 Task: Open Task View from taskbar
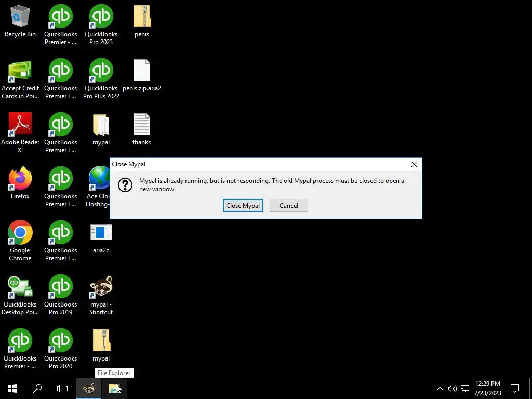tap(62, 389)
